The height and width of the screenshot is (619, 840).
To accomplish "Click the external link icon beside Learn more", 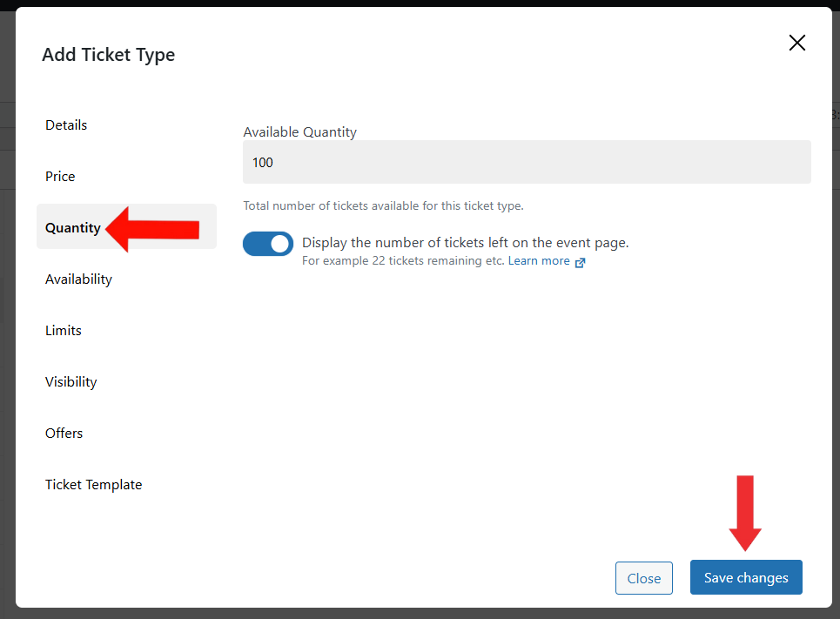I will 580,262.
